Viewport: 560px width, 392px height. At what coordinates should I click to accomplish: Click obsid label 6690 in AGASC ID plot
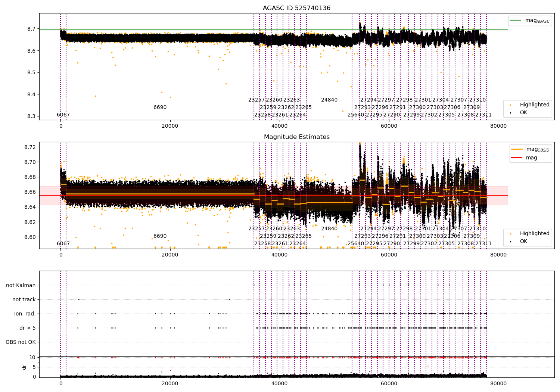coord(160,107)
